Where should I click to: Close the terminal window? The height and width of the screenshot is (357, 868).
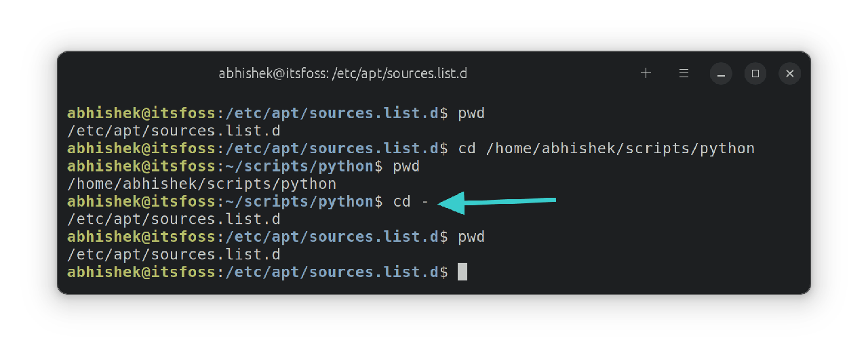tap(789, 73)
